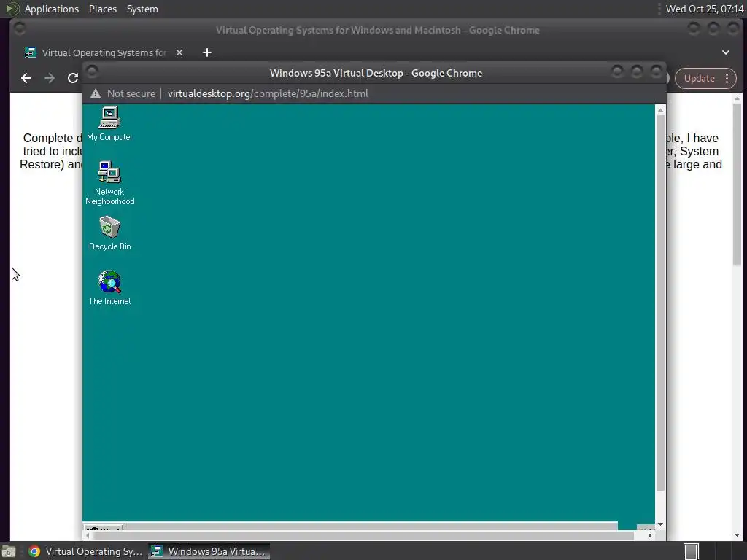Click show desktop icon in bottom panel
Screen dimensions: 747x560
coord(9,551)
